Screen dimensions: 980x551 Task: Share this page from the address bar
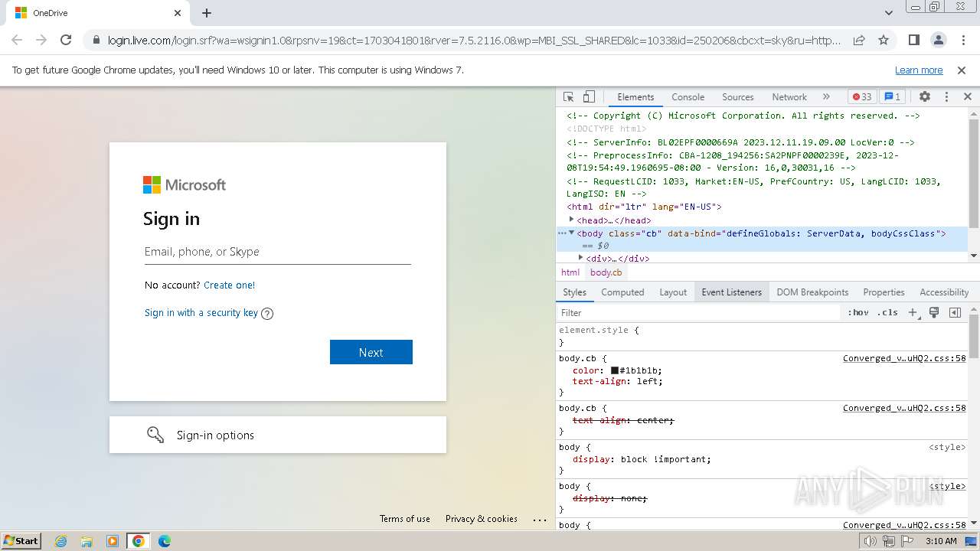click(859, 40)
